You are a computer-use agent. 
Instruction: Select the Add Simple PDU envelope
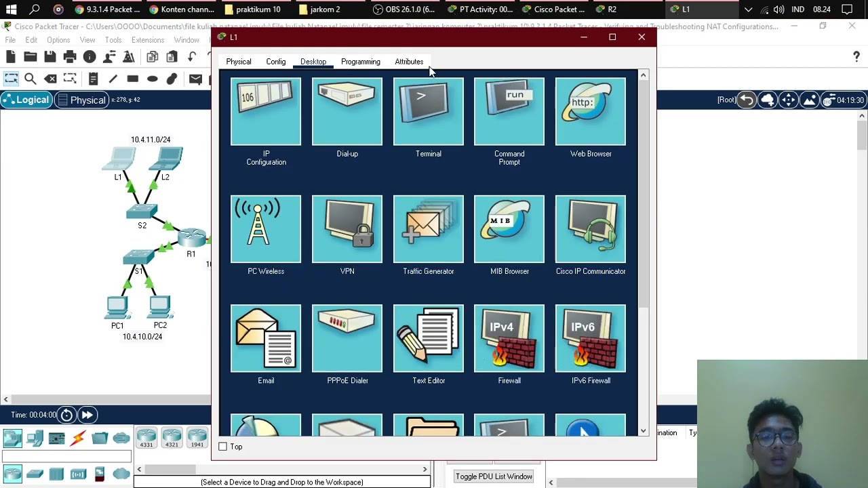[195, 79]
